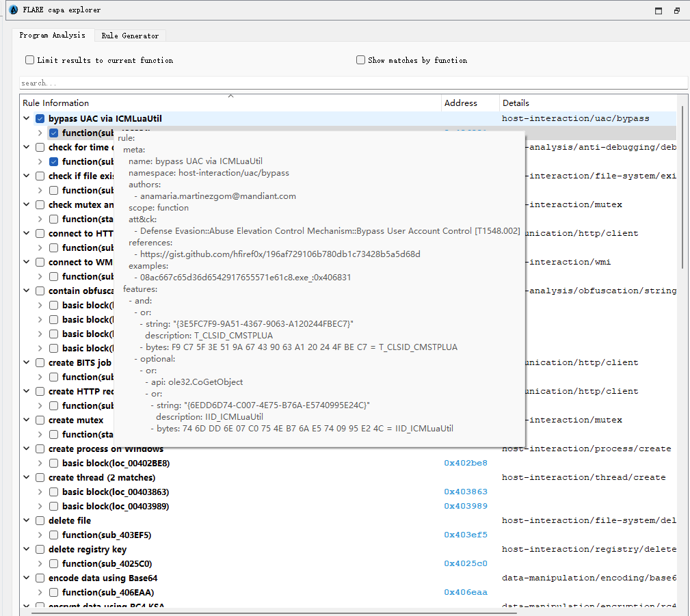Sort by the Details column header
690x616 pixels.
pyautogui.click(x=589, y=103)
